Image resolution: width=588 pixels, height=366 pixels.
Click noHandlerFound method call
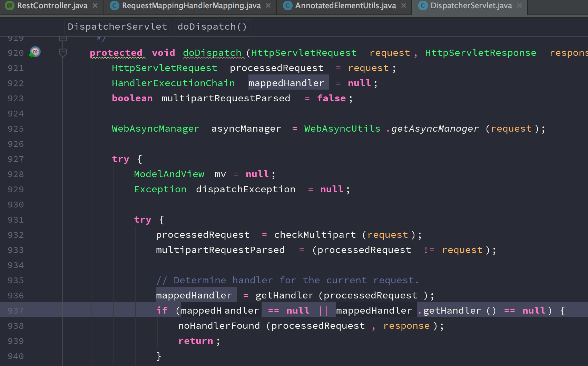coord(219,326)
